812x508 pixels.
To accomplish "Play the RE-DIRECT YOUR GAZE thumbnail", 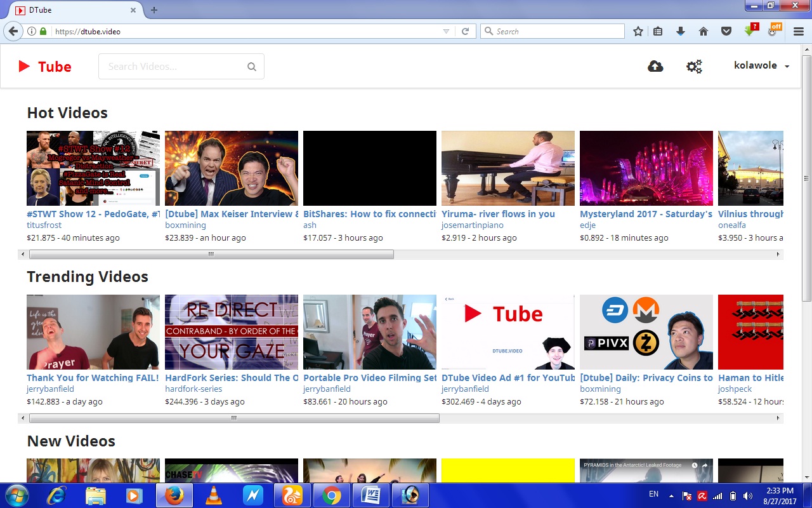I will pyautogui.click(x=232, y=332).
